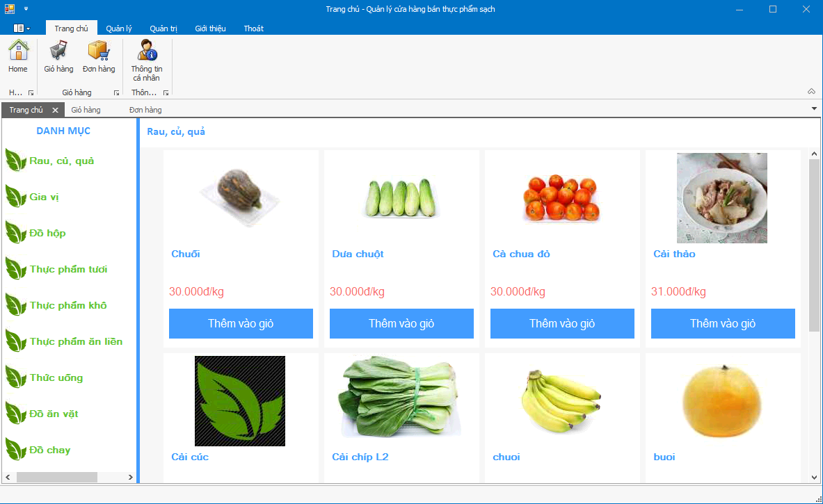Click the 31.000đ/kg price of Cải thảo
Screen dimensions: 823x504
coord(678,291)
